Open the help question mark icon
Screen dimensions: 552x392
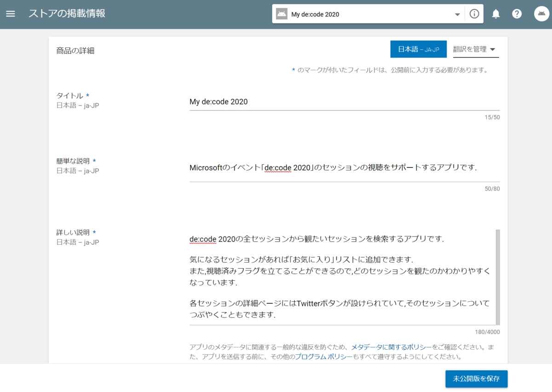(x=517, y=14)
